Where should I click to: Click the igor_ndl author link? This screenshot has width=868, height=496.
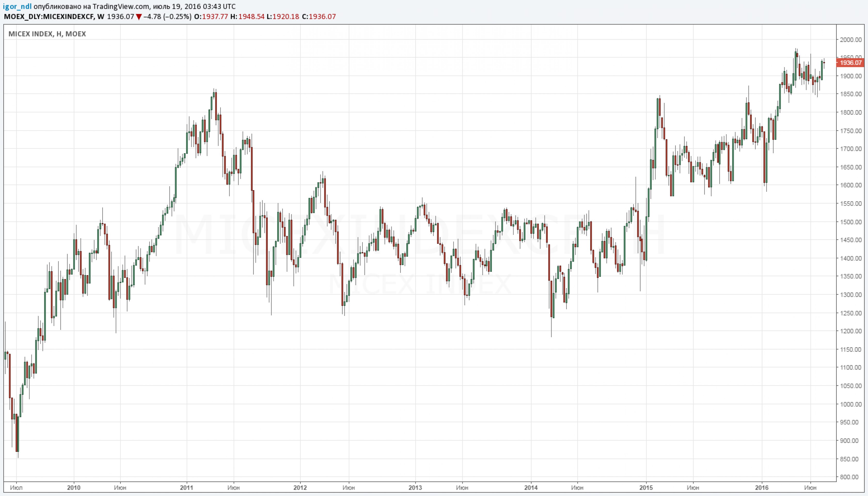[17, 6]
